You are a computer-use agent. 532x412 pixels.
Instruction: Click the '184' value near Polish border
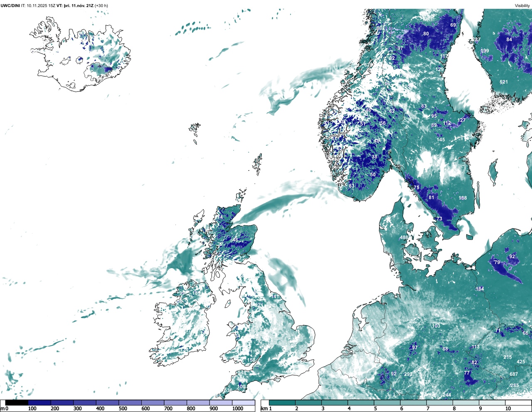click(480, 289)
